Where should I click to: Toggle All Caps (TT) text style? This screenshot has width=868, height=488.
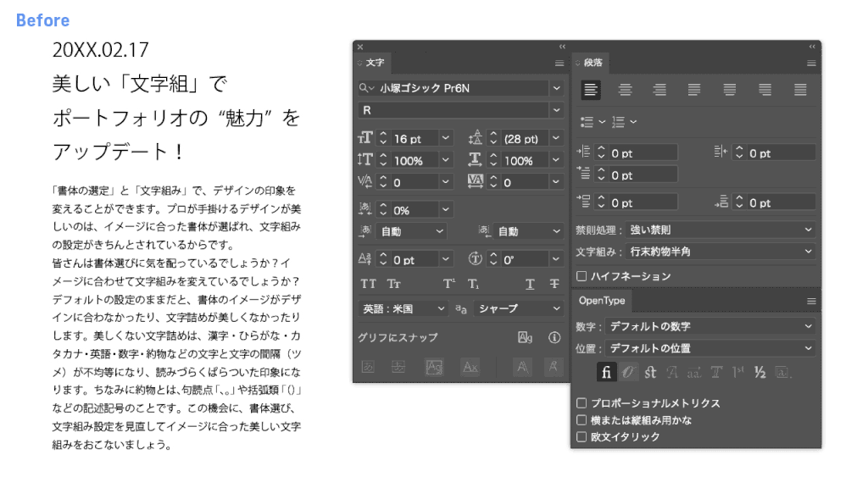click(x=368, y=284)
